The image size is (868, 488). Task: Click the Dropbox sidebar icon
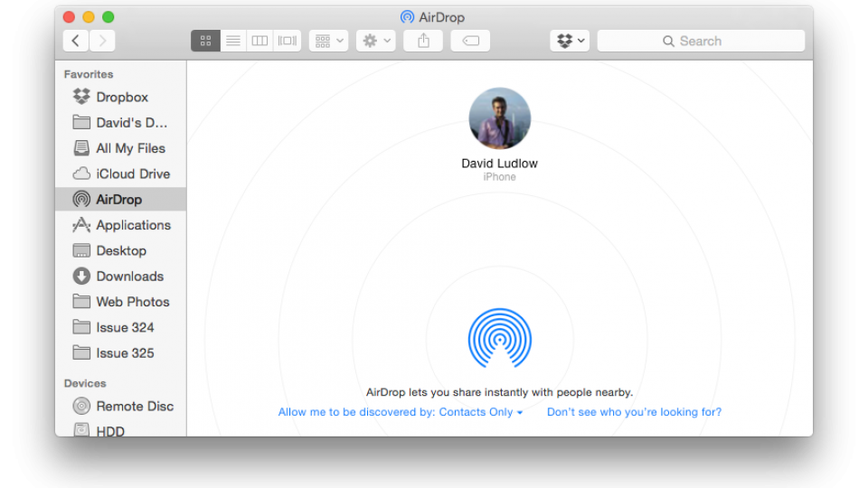(81, 97)
